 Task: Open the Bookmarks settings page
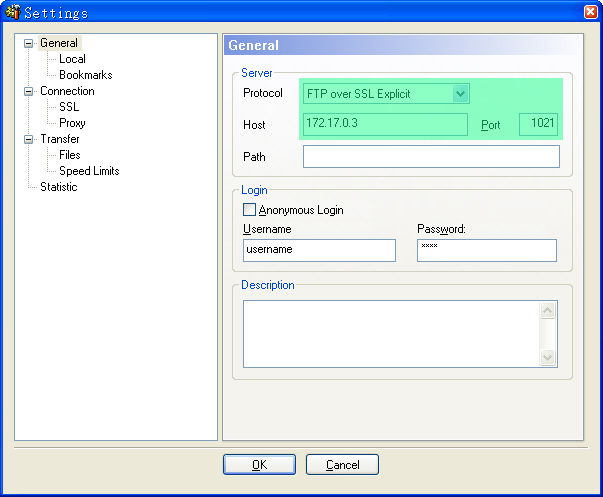tap(86, 75)
